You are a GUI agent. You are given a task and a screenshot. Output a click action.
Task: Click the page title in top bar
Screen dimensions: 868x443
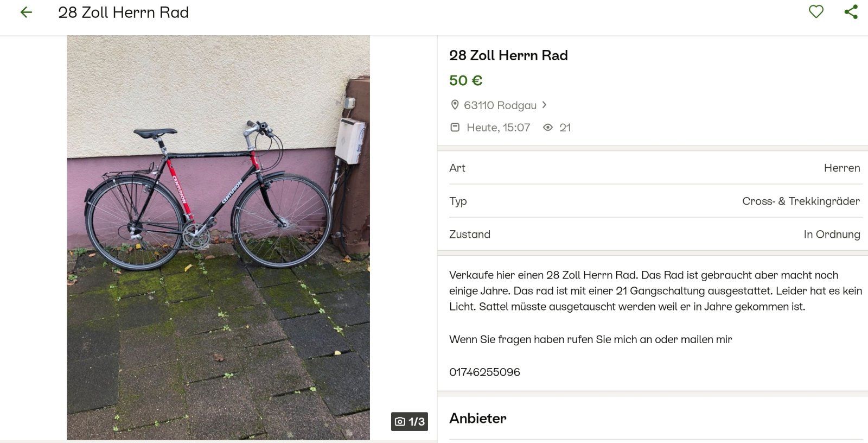coord(123,12)
